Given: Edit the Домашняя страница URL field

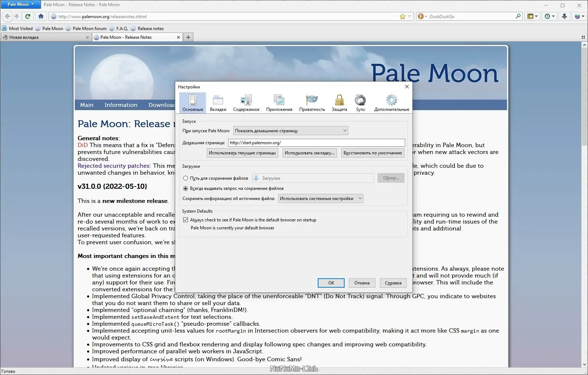Looking at the screenshot, I should click(316, 143).
